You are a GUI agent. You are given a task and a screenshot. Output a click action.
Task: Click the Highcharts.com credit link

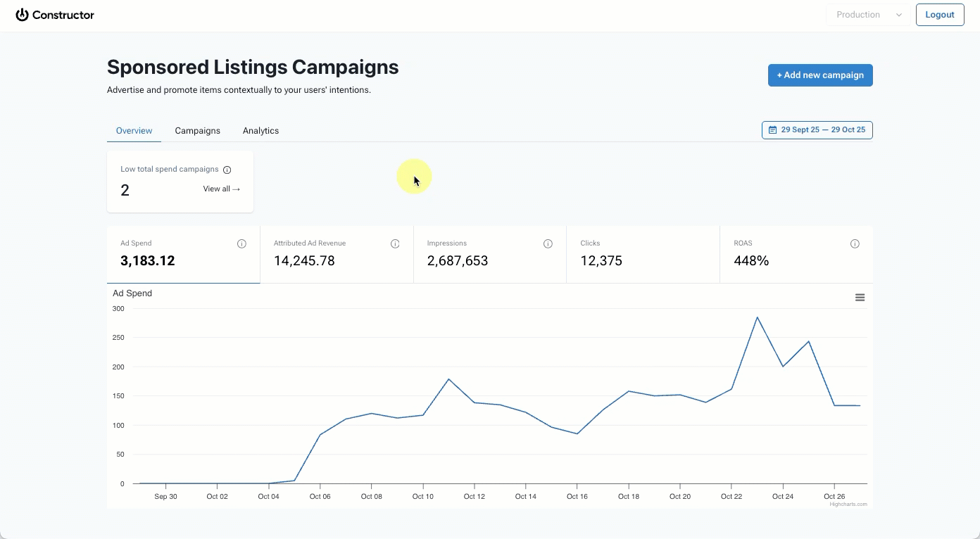(x=848, y=504)
